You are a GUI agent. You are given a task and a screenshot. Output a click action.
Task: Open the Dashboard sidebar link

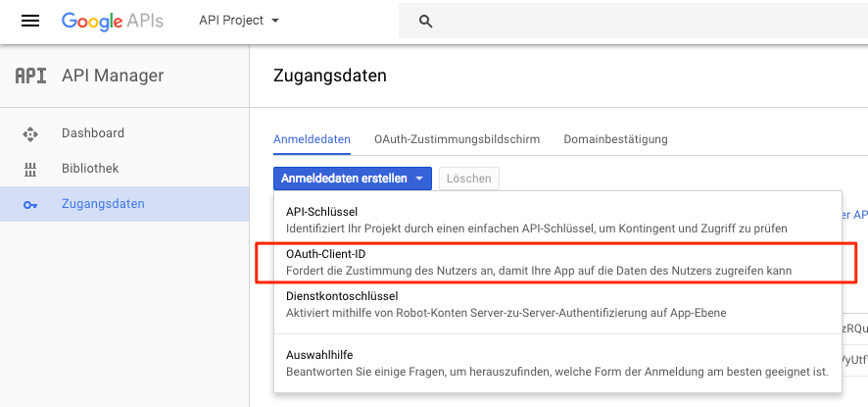[x=124, y=133]
